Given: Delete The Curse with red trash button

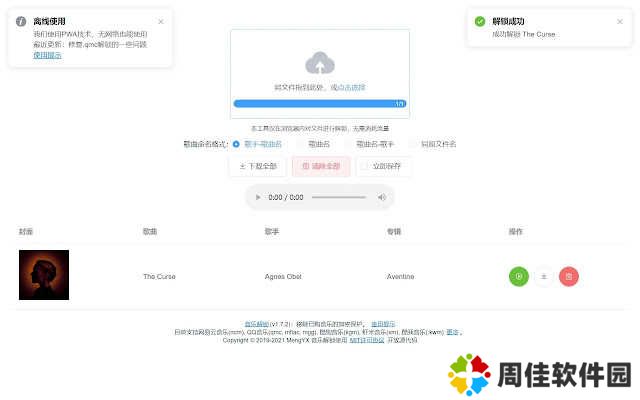Looking at the screenshot, I should (568, 276).
